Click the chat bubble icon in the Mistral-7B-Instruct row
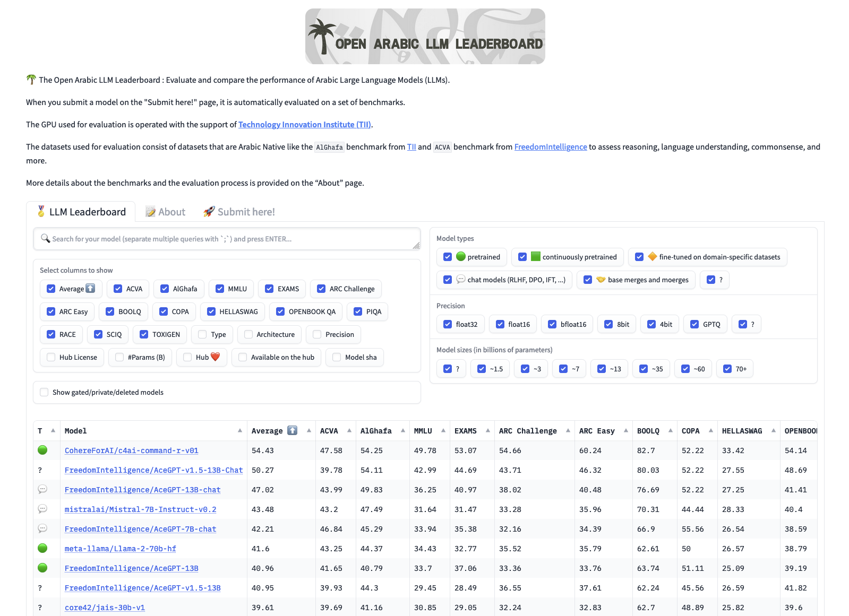 [x=43, y=509]
